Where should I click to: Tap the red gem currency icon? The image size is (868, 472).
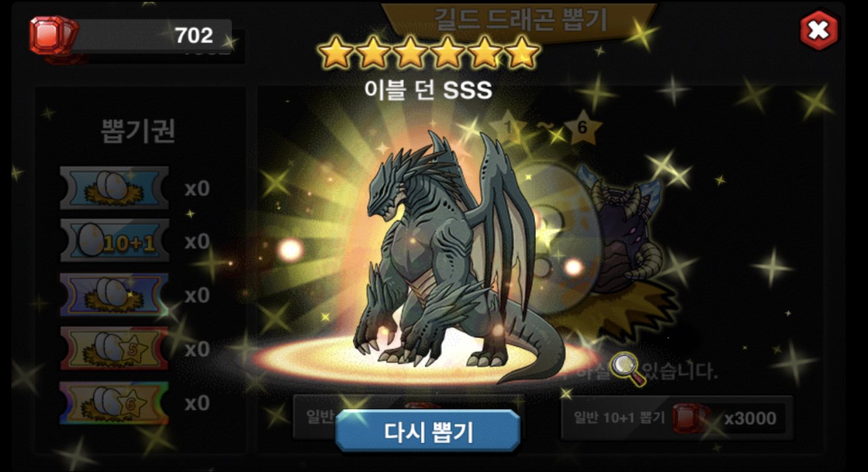(53, 35)
